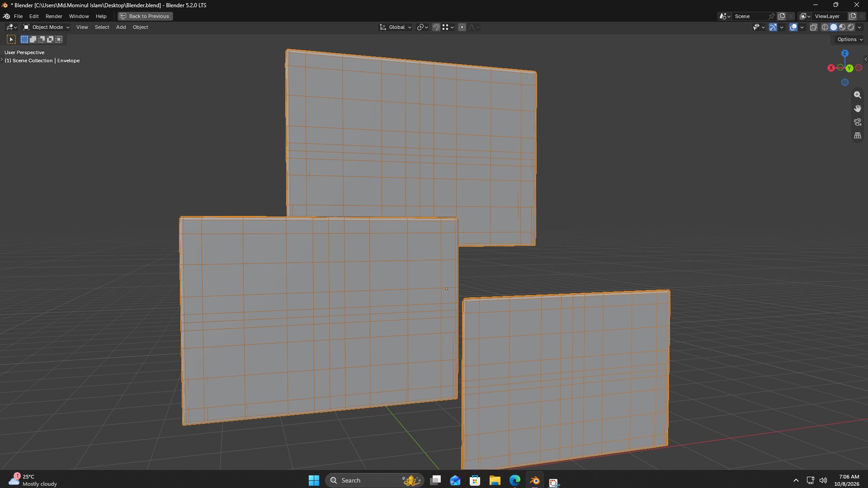Screen dimensions: 868x488
Task: Click the Back to Previous button
Action: (x=145, y=16)
